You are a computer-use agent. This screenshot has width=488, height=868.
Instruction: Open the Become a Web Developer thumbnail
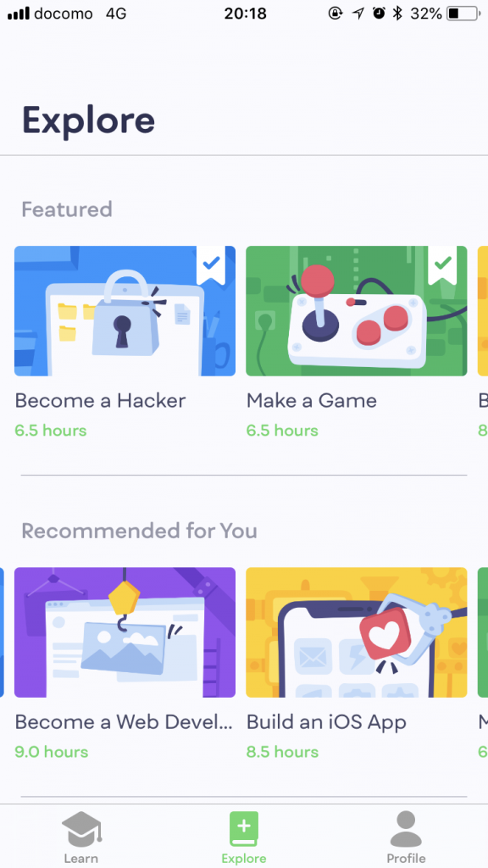tap(125, 632)
